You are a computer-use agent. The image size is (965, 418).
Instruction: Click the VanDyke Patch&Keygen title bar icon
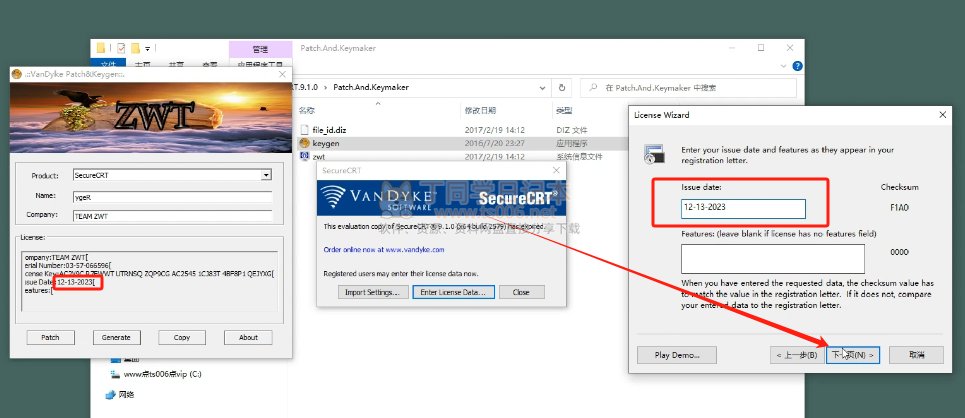point(17,74)
